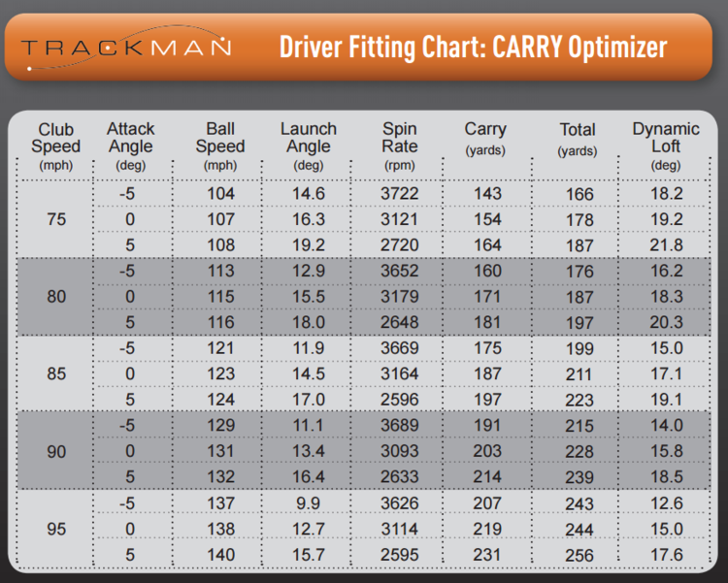Viewport: 728px width, 583px height.
Task: Click ball speed value "132"
Action: click(220, 476)
